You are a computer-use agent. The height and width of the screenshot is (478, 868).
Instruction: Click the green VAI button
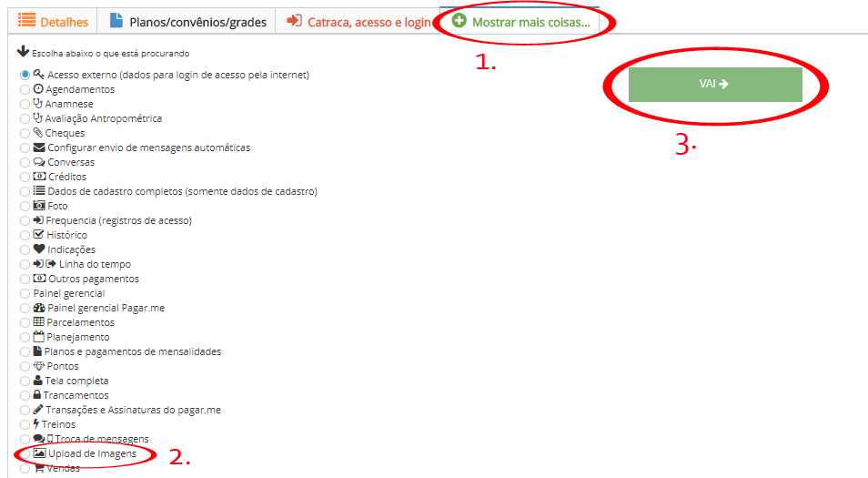pyautogui.click(x=715, y=84)
